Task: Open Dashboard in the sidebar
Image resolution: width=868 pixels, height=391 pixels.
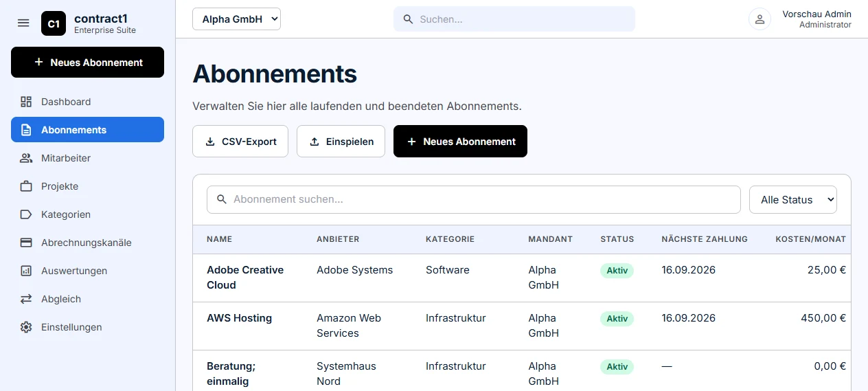Action: click(x=87, y=102)
